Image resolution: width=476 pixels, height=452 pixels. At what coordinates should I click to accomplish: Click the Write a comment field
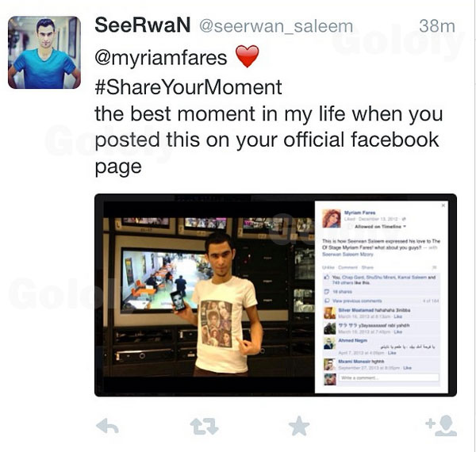389,377
